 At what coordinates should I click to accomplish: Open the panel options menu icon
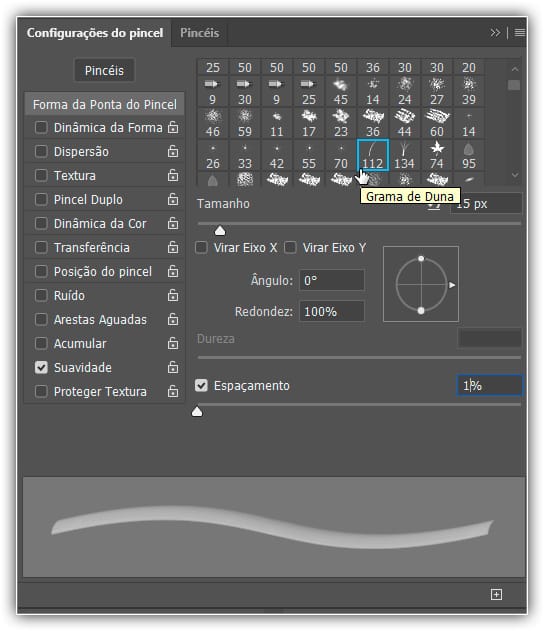click(519, 33)
